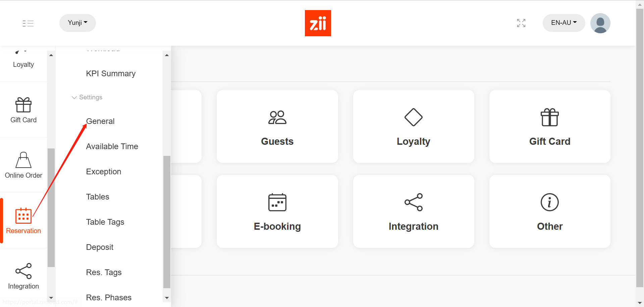Open the Guests tile
Screen dimensions: 644x307
pyautogui.click(x=277, y=127)
